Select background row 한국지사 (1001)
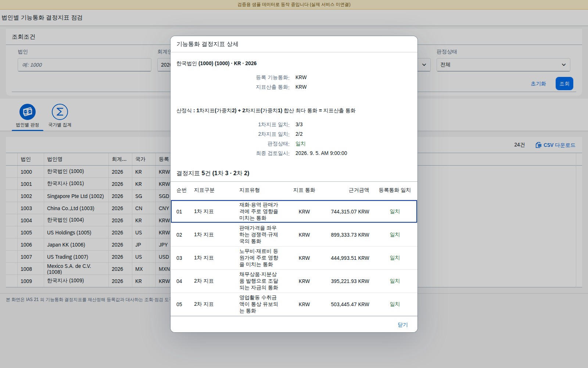 (88, 184)
